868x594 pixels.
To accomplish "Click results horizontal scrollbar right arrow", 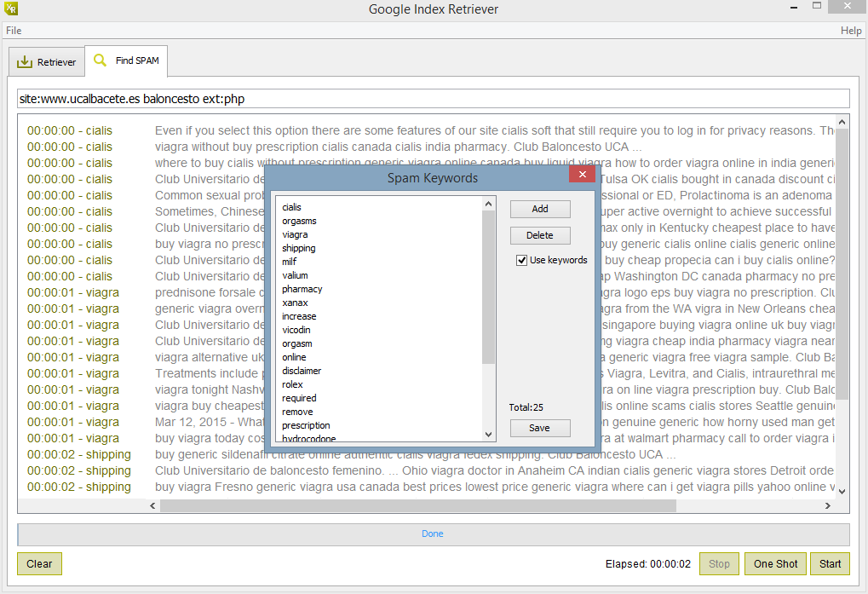I will point(826,505).
